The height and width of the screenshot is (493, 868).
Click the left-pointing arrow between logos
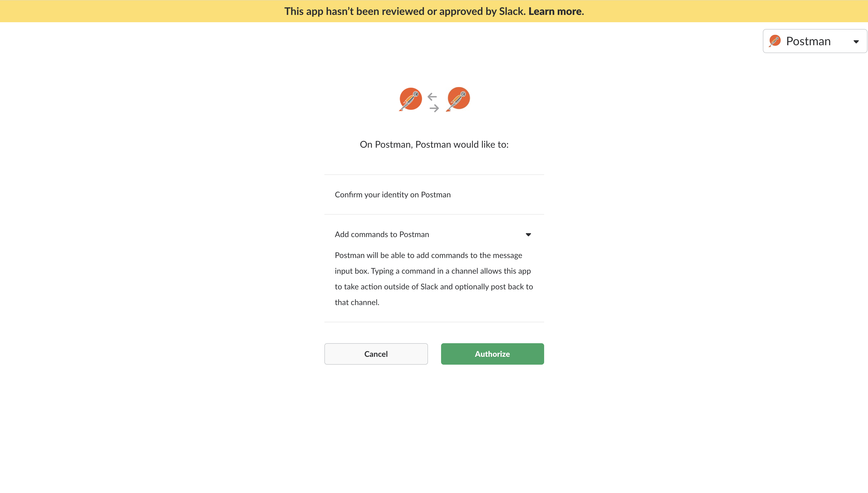click(x=432, y=97)
